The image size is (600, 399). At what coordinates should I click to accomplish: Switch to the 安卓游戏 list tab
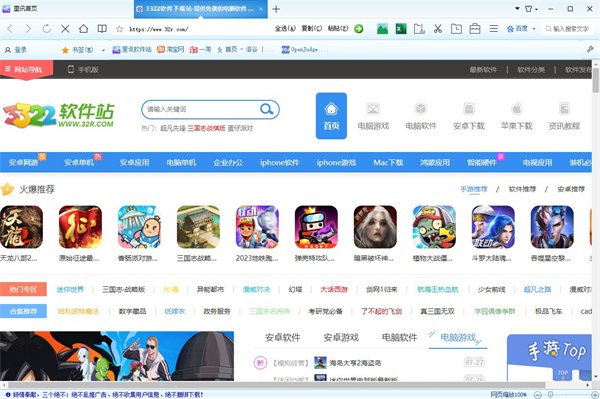(341, 337)
